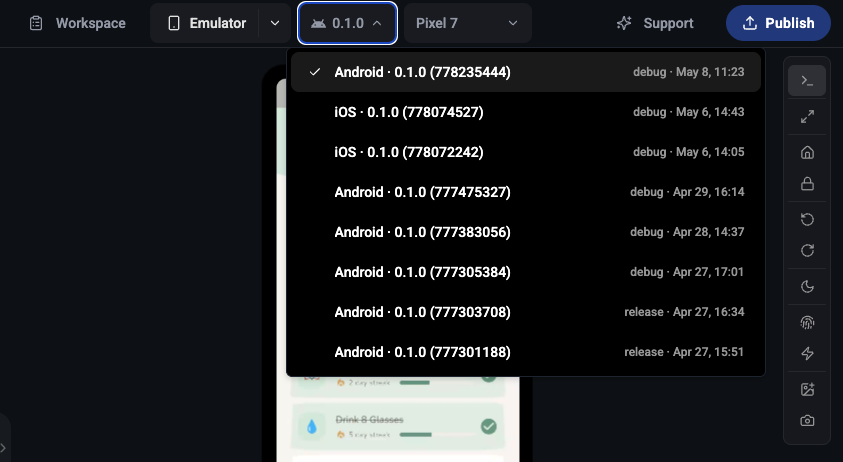Click the lightning bolt icon
843x462 pixels.
click(807, 353)
